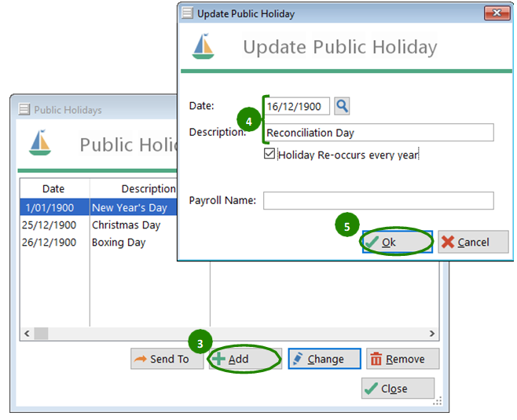Click the Send To button

coord(167,359)
